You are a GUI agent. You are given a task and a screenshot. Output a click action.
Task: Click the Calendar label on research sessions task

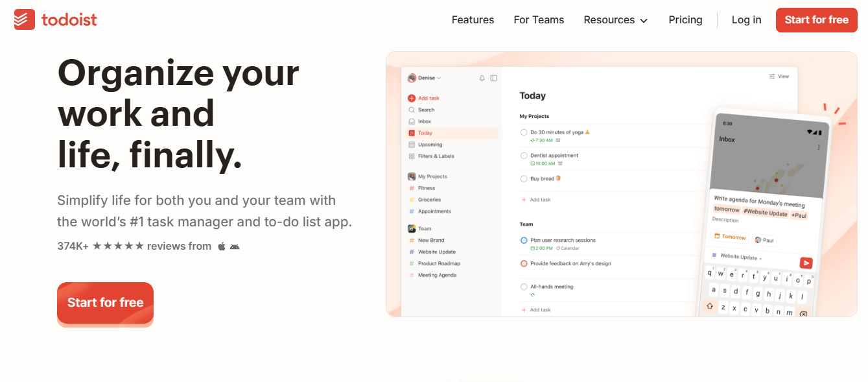(x=567, y=248)
